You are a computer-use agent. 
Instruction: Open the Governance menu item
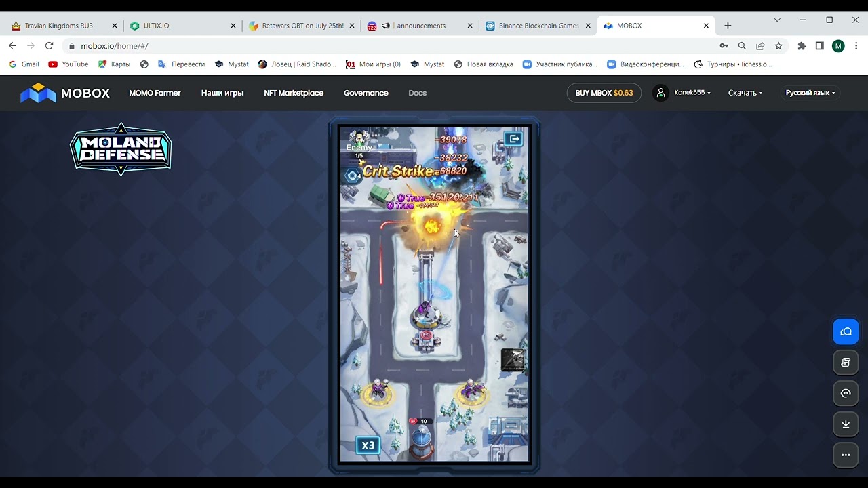[366, 93]
